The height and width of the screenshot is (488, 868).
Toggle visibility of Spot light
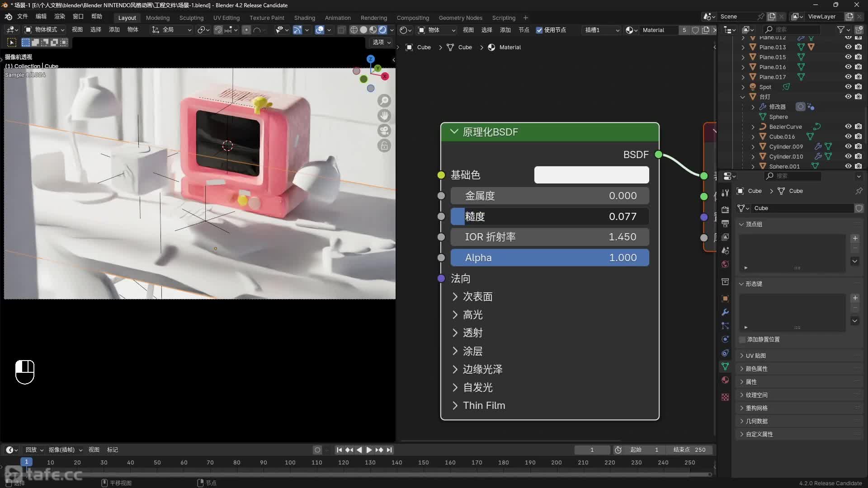pyautogui.click(x=848, y=87)
